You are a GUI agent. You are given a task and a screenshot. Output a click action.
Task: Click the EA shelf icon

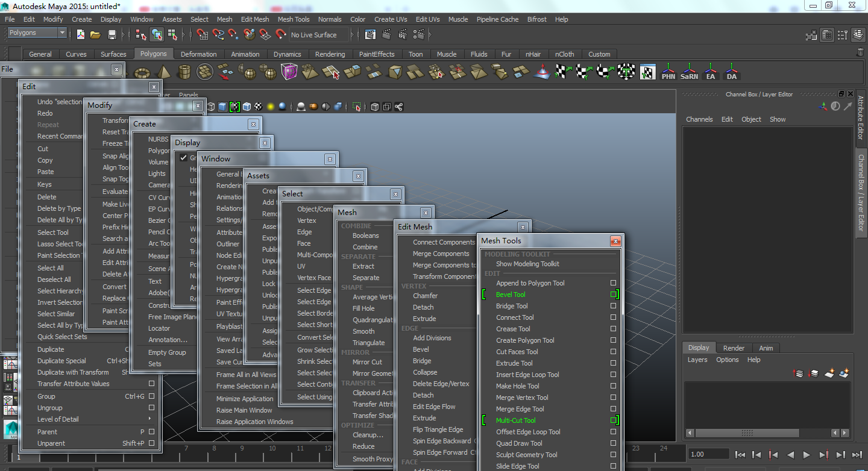[x=711, y=72]
